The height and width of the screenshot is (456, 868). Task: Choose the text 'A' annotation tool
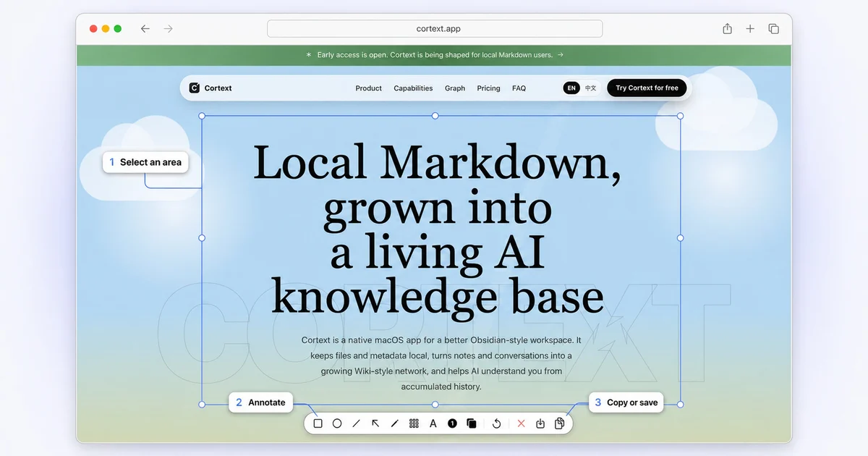[433, 423]
